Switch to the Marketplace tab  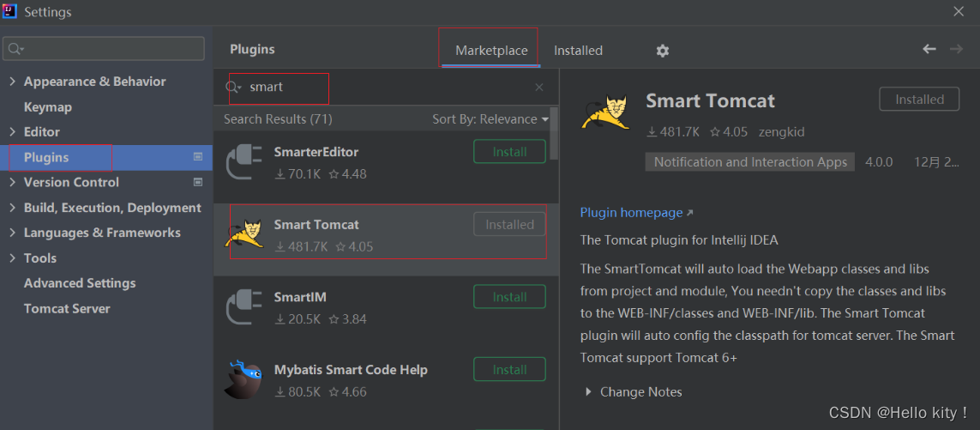coord(491,51)
